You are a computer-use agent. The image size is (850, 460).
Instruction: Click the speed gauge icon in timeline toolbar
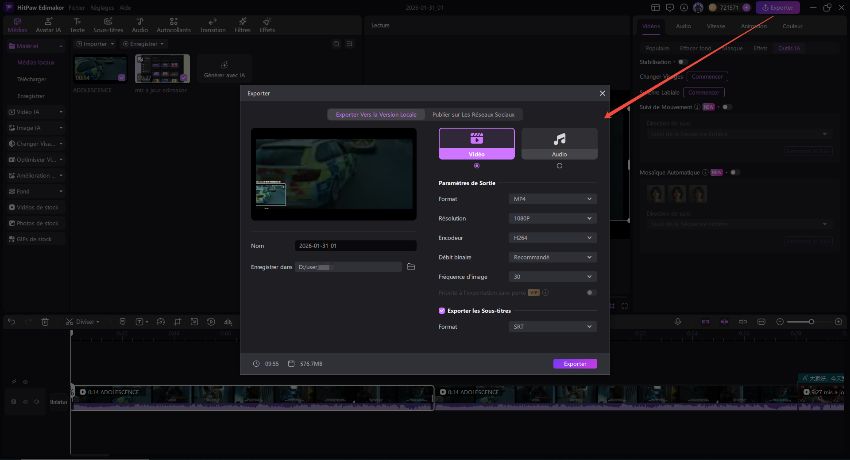pyautogui.click(x=160, y=322)
